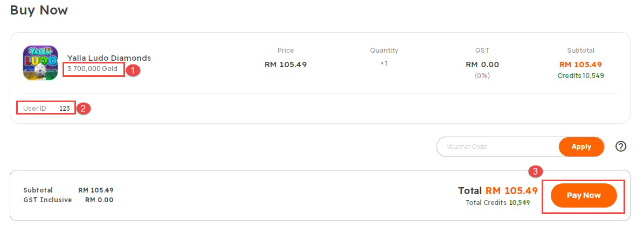Click the red step 3 marker
The image size is (644, 228).
(x=536, y=171)
